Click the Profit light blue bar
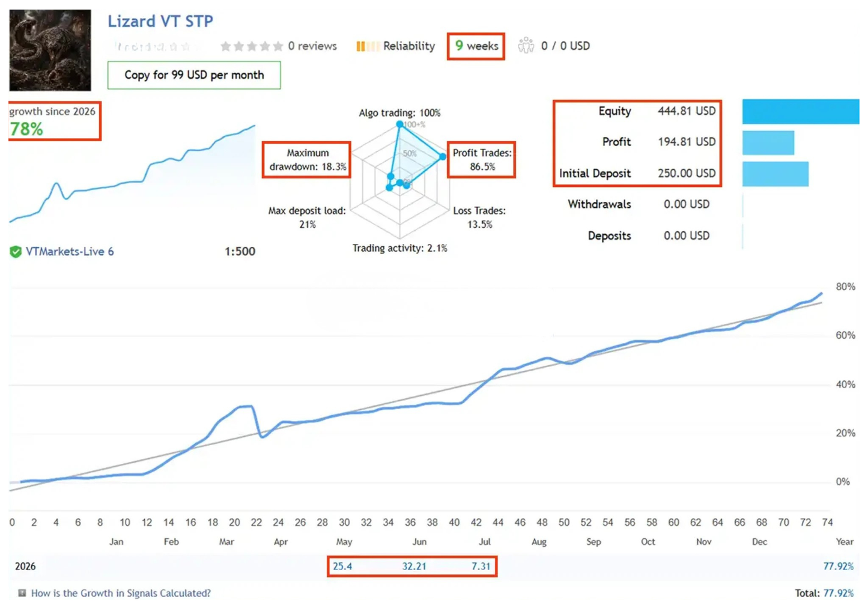This screenshot has height=614, width=868. (768, 143)
